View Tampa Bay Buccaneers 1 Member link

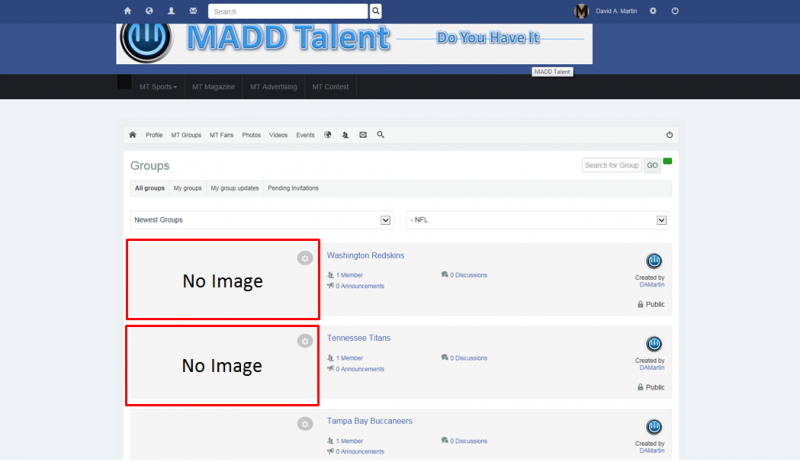[x=349, y=441]
